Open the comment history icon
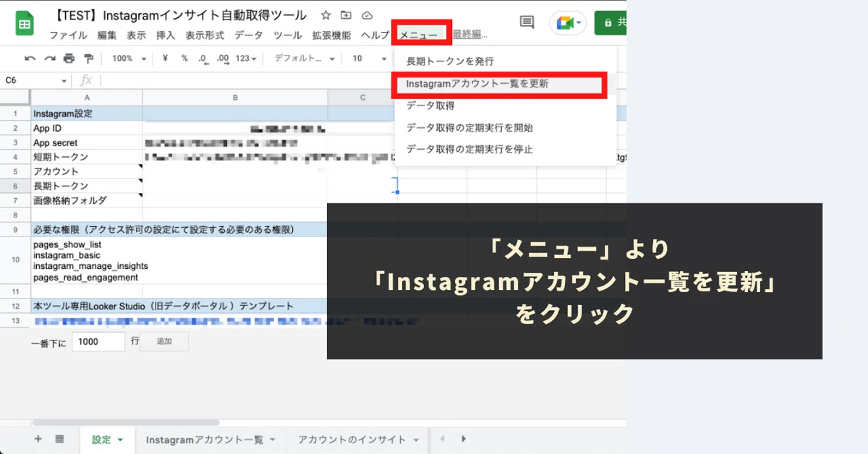868x454 pixels. [527, 23]
